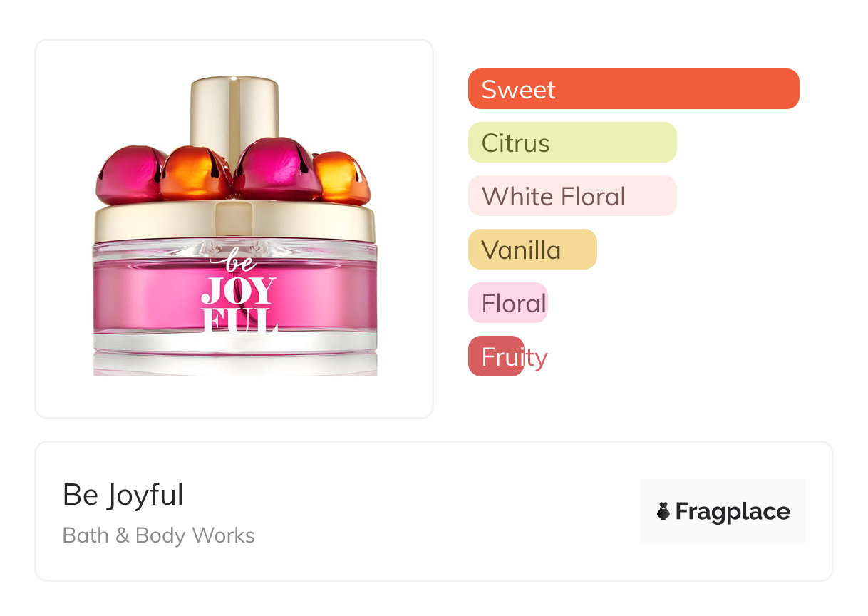Click the 'be JOY FUL' bottle label text
Viewport: 868px width, 616px height.
(239, 294)
